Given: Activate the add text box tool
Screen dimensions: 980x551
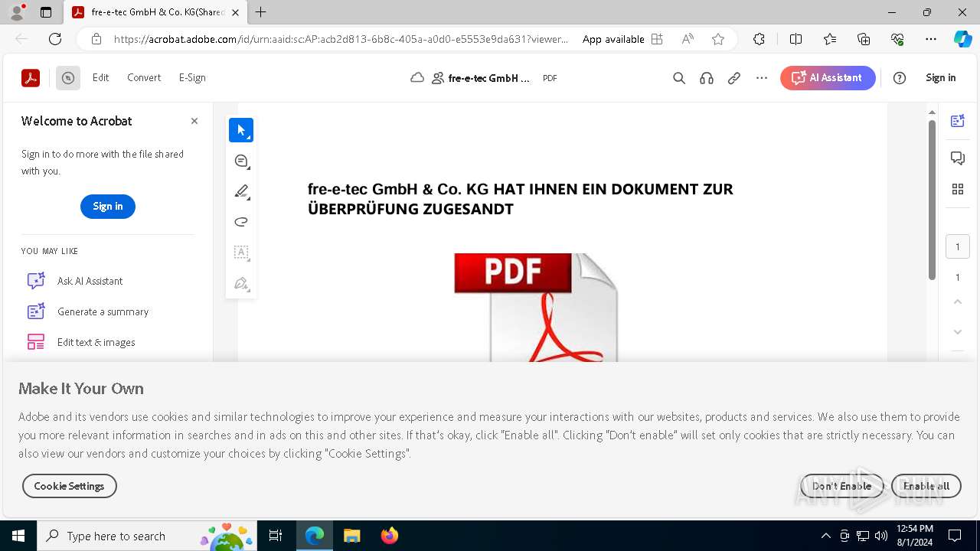Looking at the screenshot, I should (x=241, y=253).
